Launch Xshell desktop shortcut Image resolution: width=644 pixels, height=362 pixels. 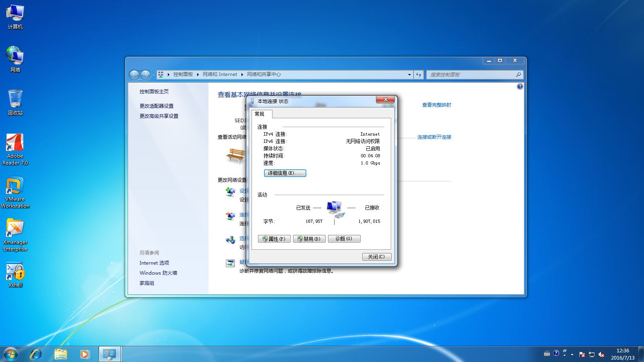tap(15, 275)
